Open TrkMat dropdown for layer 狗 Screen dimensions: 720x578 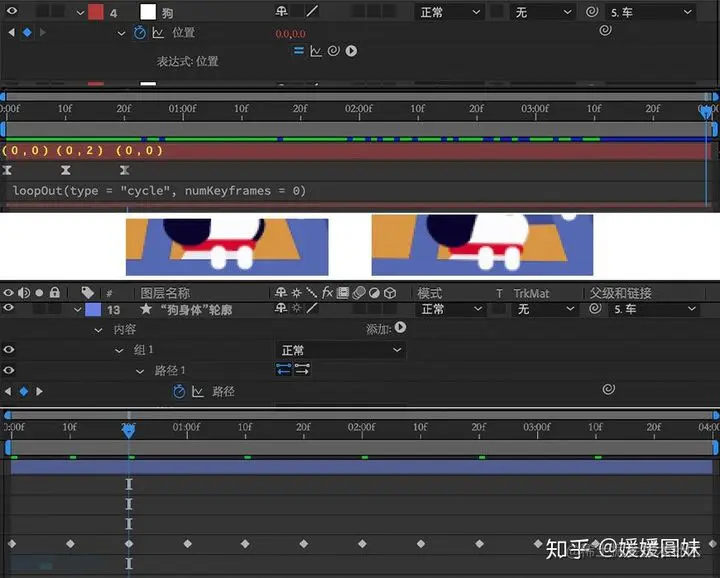click(542, 12)
